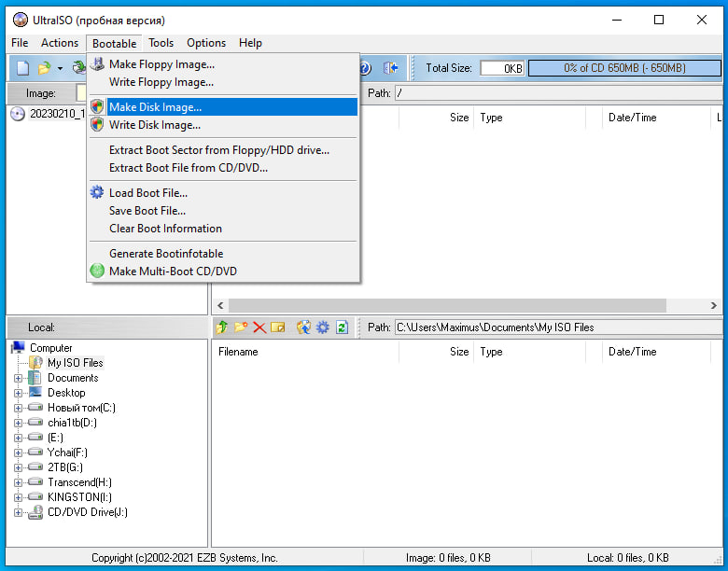728x571 pixels.
Task: Click the horizontal scrollbar left arrow
Action: point(220,305)
